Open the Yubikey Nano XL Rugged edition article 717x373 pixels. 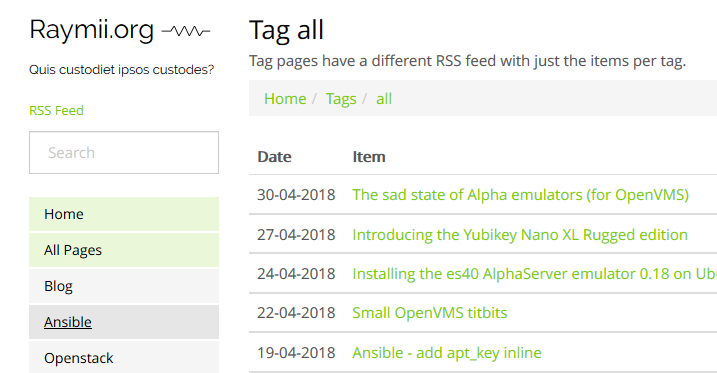tap(520, 234)
